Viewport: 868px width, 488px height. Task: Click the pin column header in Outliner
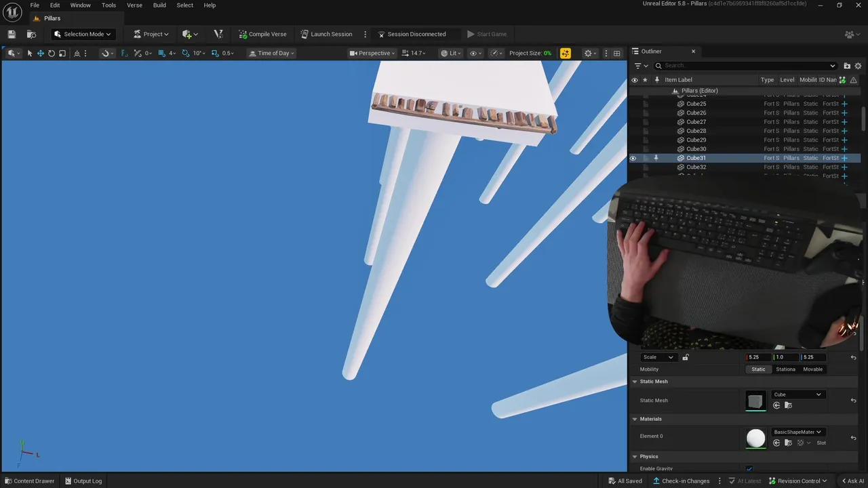point(656,80)
